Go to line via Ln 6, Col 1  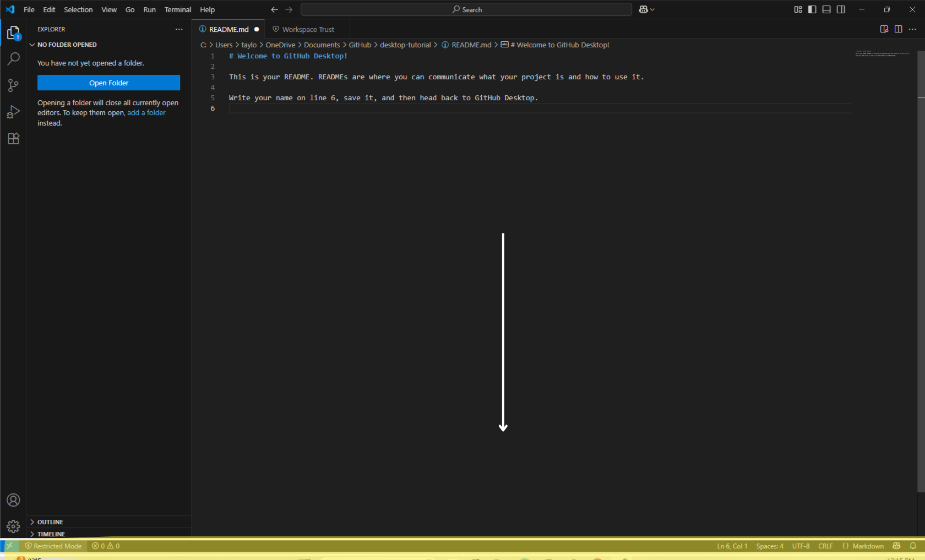pyautogui.click(x=732, y=546)
